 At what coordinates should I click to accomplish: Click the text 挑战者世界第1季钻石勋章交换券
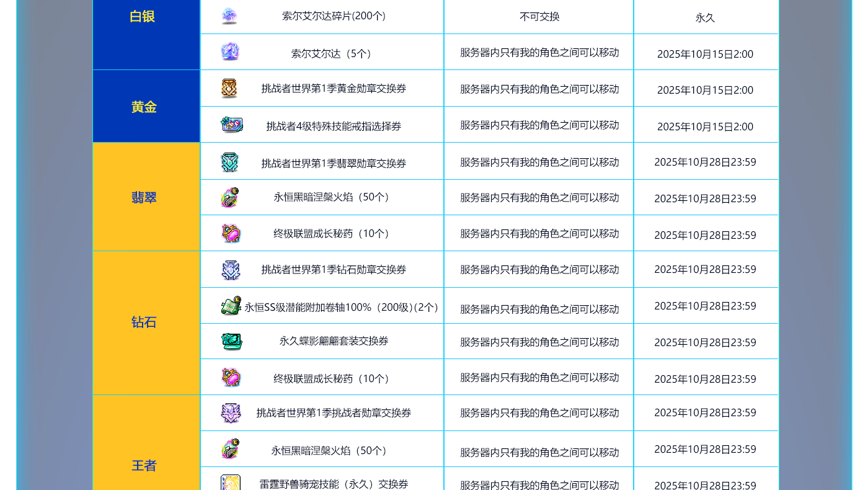click(x=334, y=270)
